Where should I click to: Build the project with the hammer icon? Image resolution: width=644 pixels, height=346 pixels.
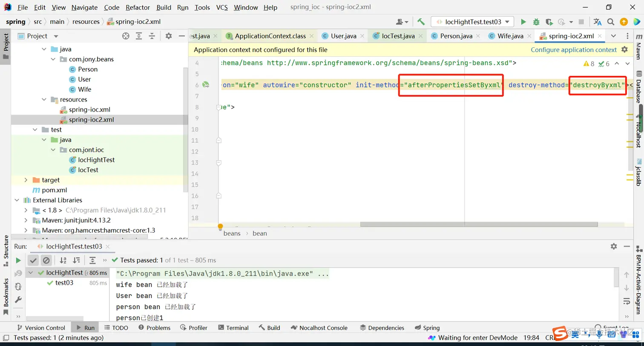pyautogui.click(x=421, y=22)
